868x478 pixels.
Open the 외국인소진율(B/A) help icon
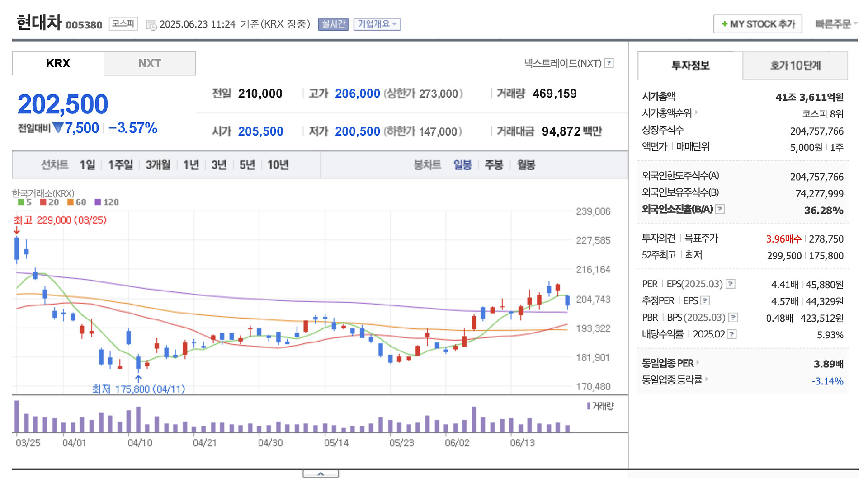point(721,209)
